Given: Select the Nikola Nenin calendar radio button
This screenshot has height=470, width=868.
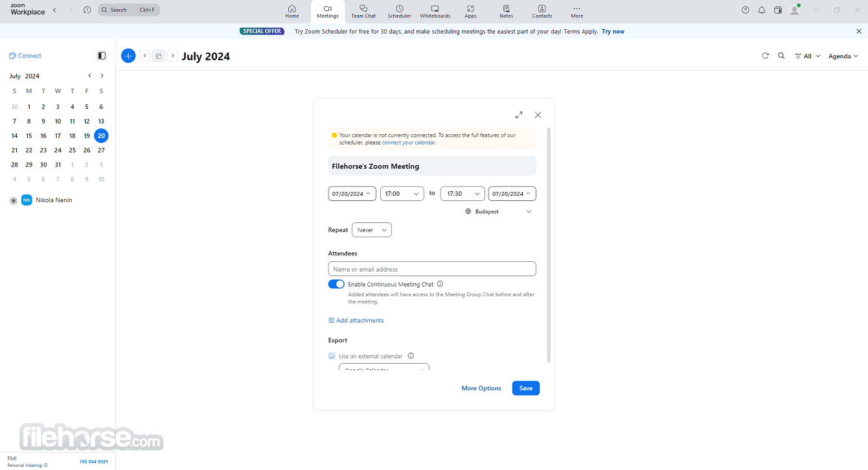Looking at the screenshot, I should (x=14, y=201).
